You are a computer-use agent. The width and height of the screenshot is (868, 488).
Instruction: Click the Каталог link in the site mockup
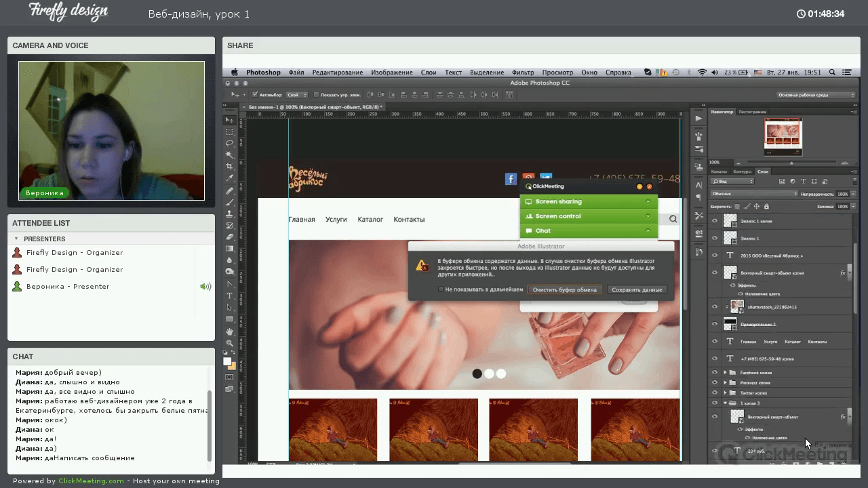coord(370,219)
